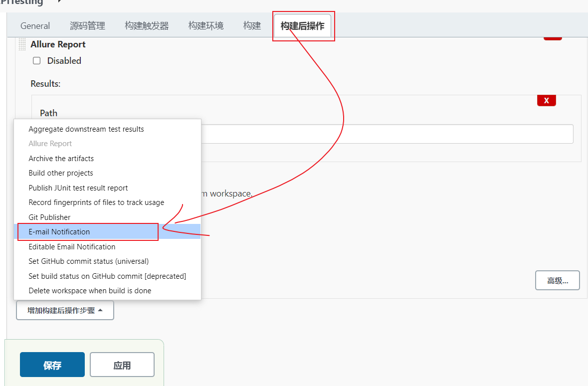Click the 保存 save button
588x386 pixels.
click(52, 365)
